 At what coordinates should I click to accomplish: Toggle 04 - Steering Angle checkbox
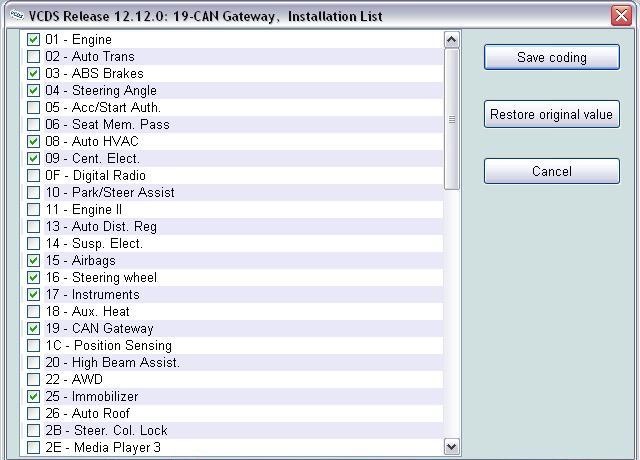point(33,91)
